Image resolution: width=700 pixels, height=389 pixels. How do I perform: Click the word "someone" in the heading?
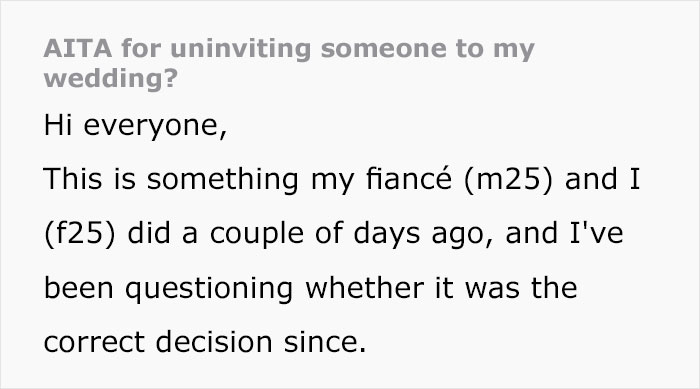coord(383,49)
